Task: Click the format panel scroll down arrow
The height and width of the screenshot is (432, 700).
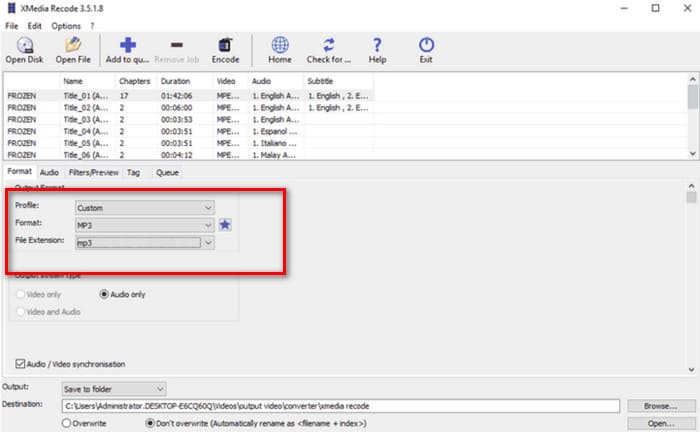Action: 691,370
